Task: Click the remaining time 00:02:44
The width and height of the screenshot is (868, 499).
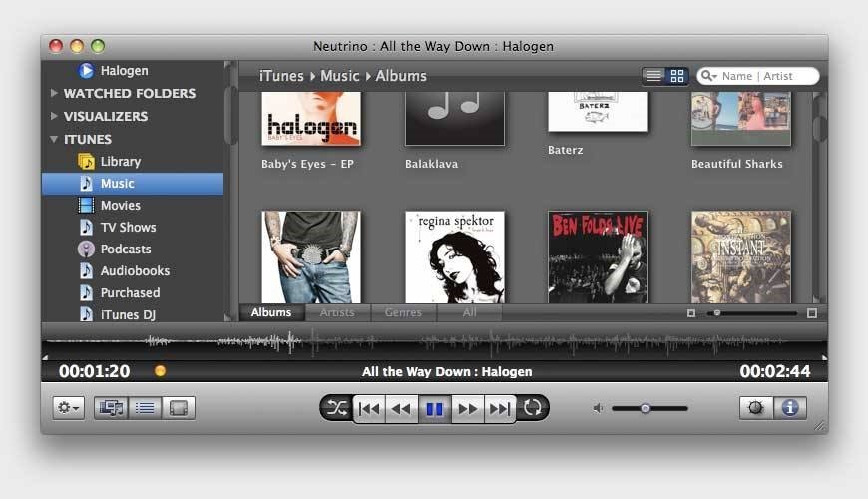Action: tap(775, 371)
